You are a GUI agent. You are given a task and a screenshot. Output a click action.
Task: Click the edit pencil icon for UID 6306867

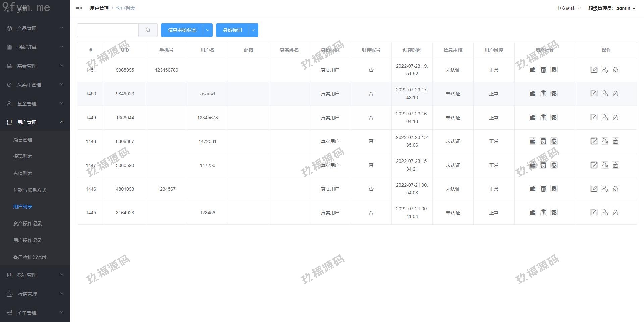click(x=594, y=141)
